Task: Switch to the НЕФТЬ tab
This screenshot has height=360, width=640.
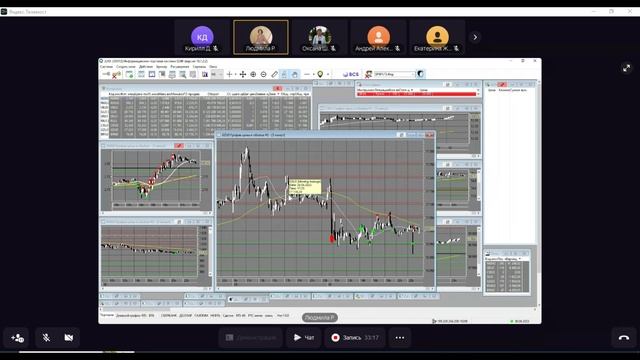Action: pyautogui.click(x=215, y=315)
